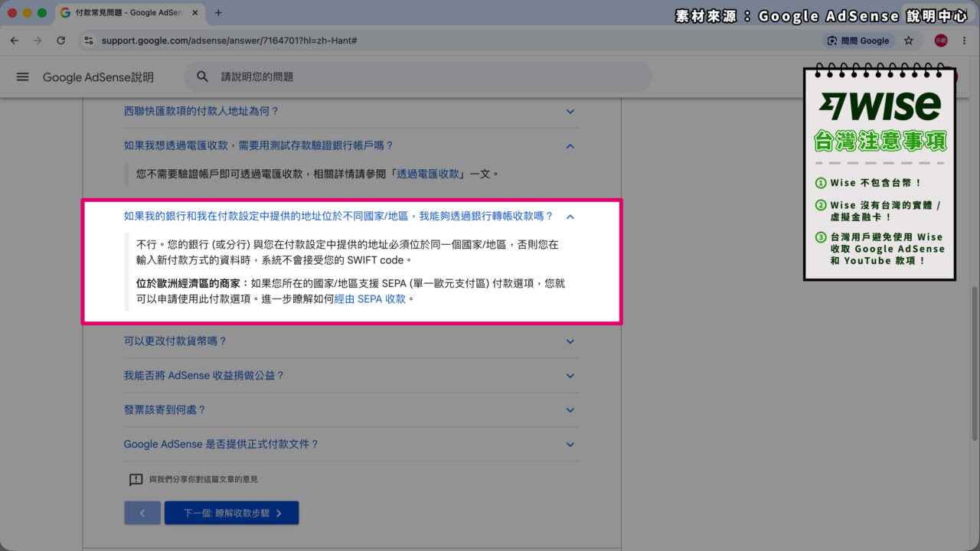980x551 pixels.
Task: Click question heading 如果我的銀行和我在付款設定中
Action: [x=338, y=217]
